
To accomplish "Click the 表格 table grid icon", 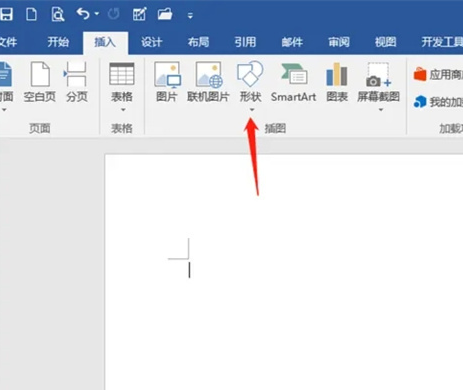I will (x=122, y=74).
